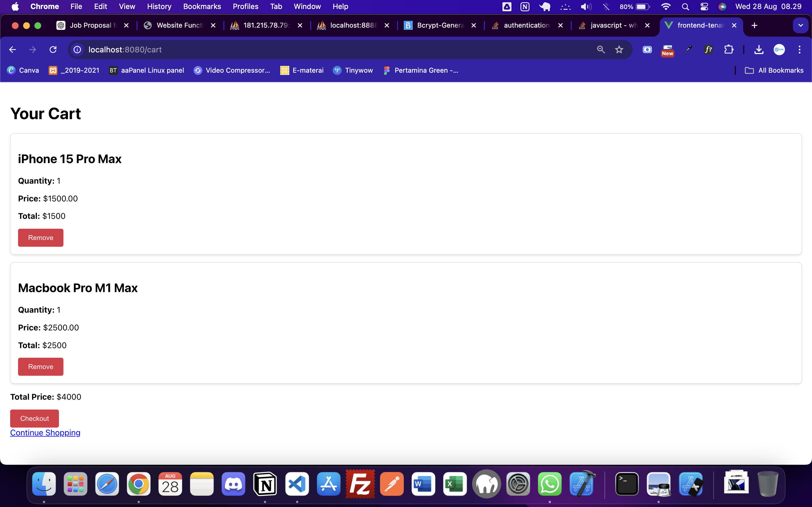Click the zoom magnifier in address bar
This screenshot has height=507, width=812.
pos(601,50)
